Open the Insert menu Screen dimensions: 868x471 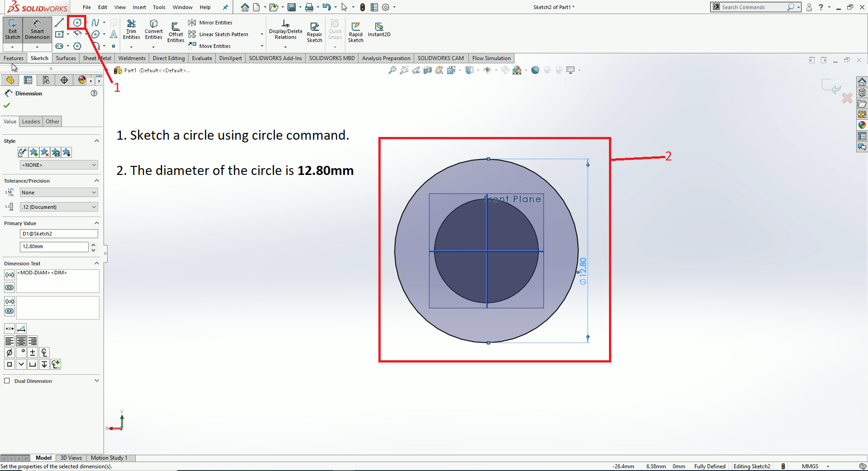coord(139,7)
